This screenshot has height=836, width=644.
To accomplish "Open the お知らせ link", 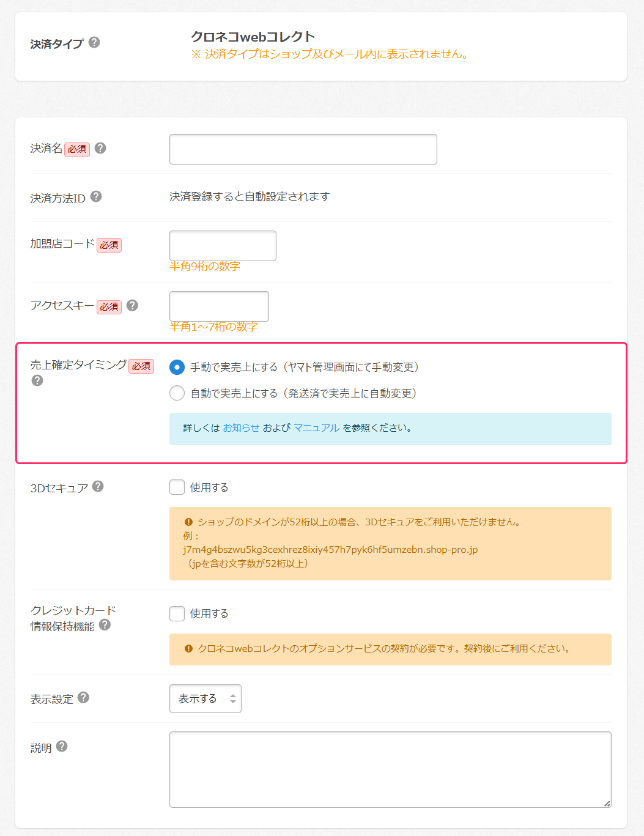I will [242, 428].
